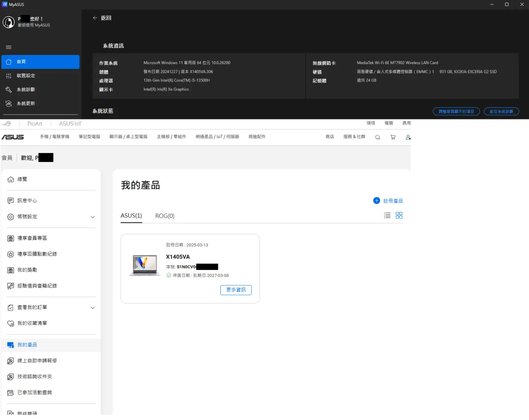Open 系統更新 in MyASUS sidebar
Viewport: 529px width, 420px height.
click(26, 104)
